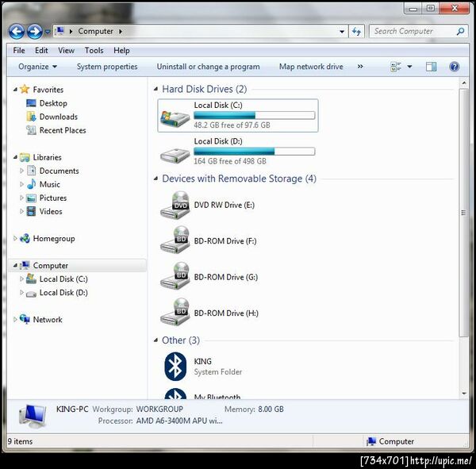This screenshot has width=476, height=469.
Task: Expand the Videos library
Action: point(21,211)
